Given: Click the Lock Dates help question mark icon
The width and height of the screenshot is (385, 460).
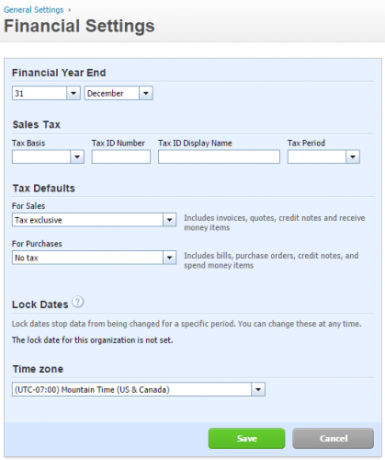Looking at the screenshot, I should tap(78, 302).
